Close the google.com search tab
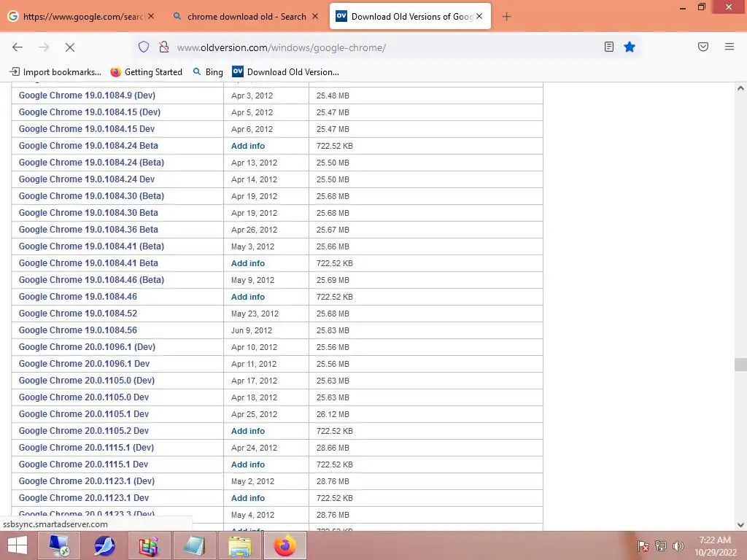 tap(151, 16)
